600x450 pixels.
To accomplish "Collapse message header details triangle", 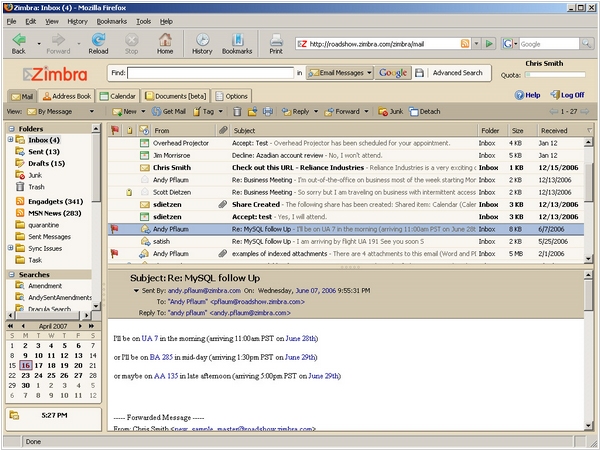I will 136,291.
